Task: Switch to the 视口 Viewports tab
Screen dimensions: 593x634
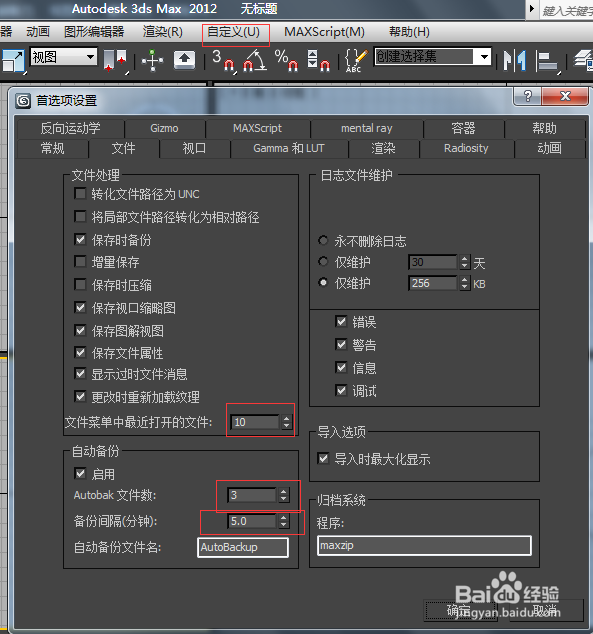Action: coord(194,148)
